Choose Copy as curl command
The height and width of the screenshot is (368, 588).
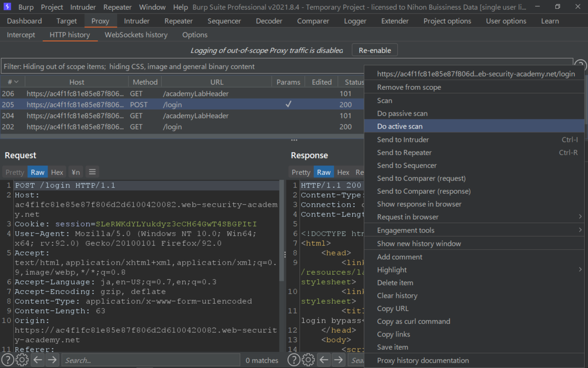(x=474, y=321)
